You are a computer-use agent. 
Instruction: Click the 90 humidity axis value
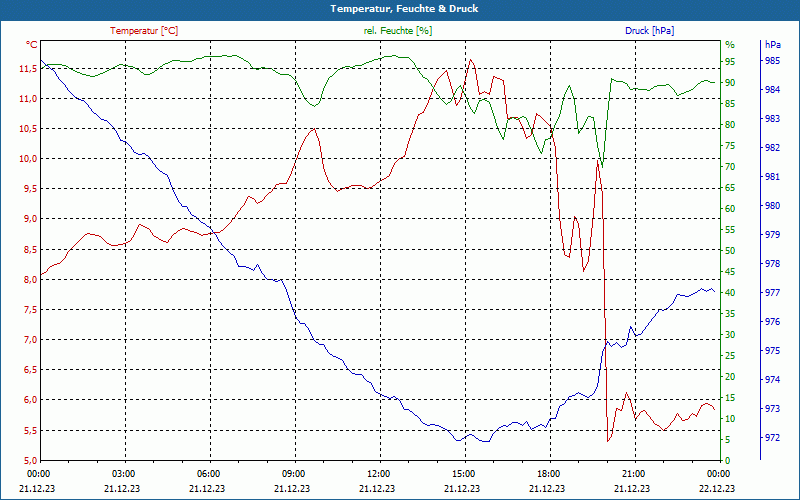[730, 83]
